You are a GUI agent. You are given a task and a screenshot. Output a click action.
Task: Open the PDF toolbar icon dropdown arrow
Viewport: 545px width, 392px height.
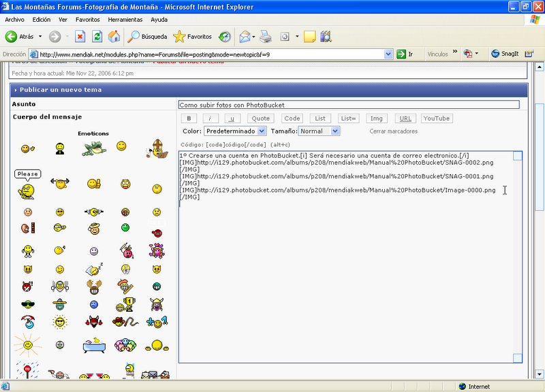click(476, 54)
